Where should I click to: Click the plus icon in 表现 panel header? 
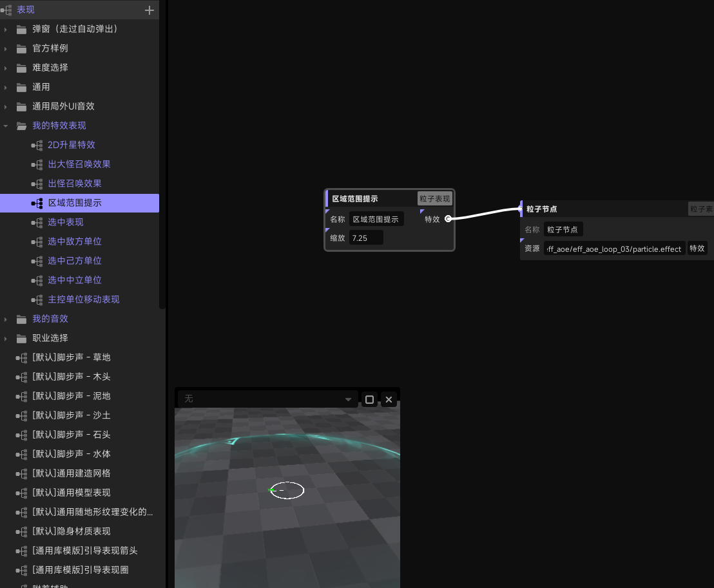click(x=150, y=10)
